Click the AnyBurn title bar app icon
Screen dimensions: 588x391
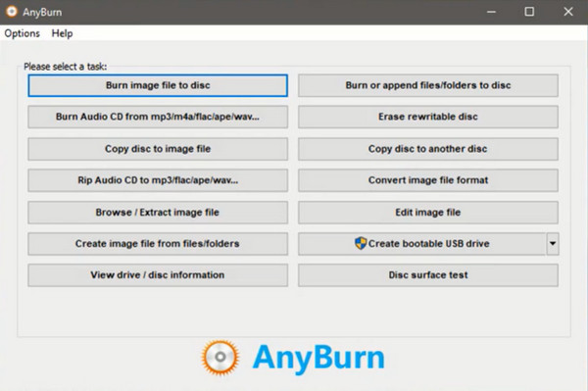pyautogui.click(x=12, y=12)
